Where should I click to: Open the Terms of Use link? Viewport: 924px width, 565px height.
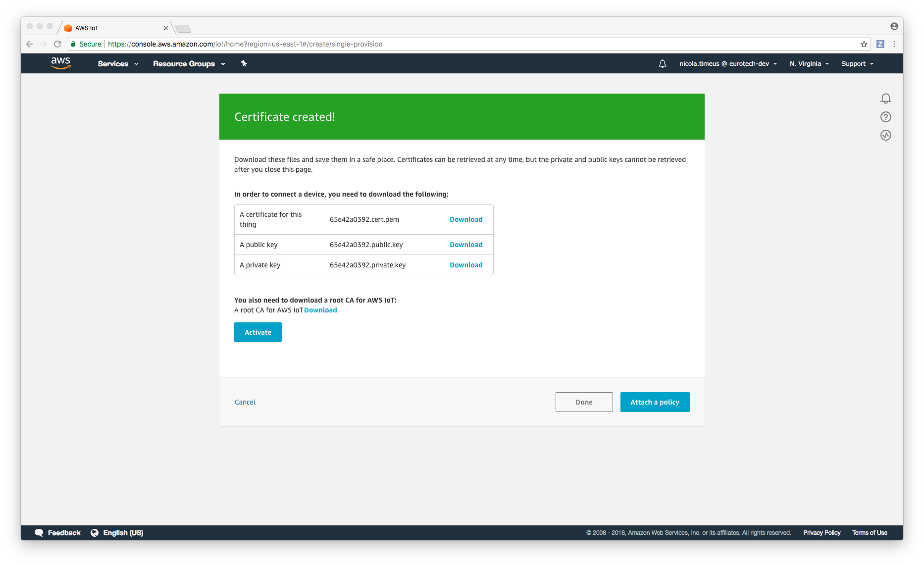(x=870, y=533)
